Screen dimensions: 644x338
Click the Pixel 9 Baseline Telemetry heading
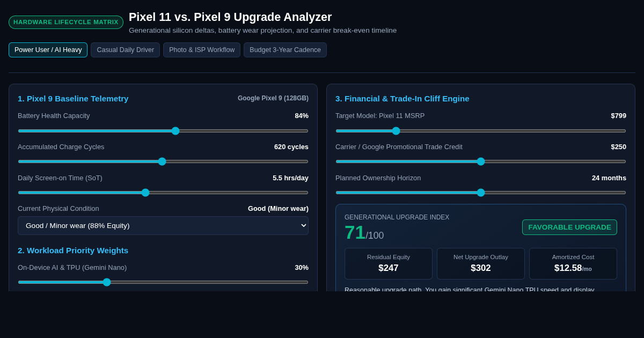tap(73, 99)
